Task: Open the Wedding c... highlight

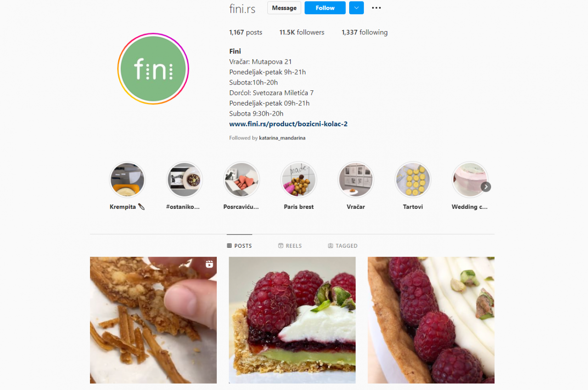Action: pyautogui.click(x=470, y=180)
